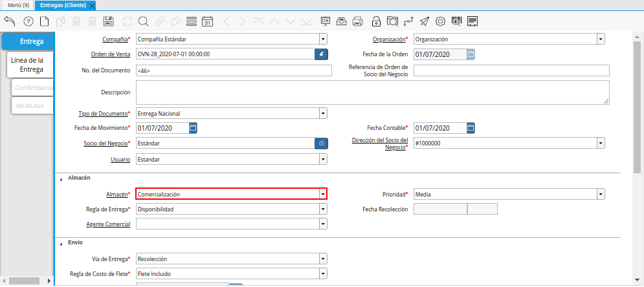Open the Atributos side tab
Screen dimensions: 644x287
click(32, 105)
